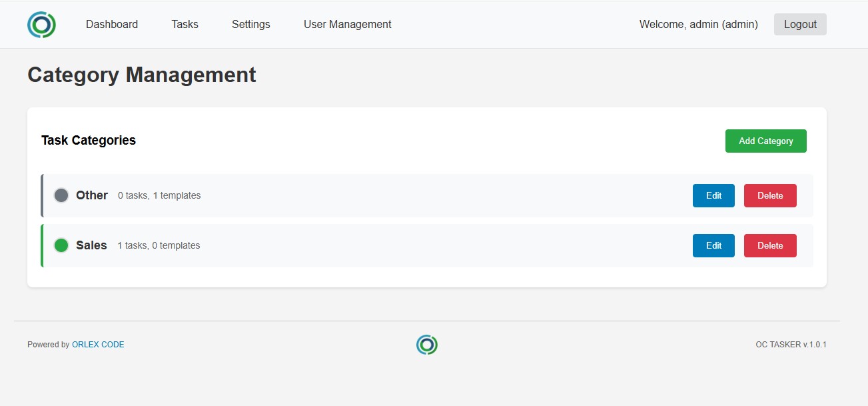Click the "Welcome, admin (admin)" text
The height and width of the screenshot is (406, 868).
tap(698, 25)
